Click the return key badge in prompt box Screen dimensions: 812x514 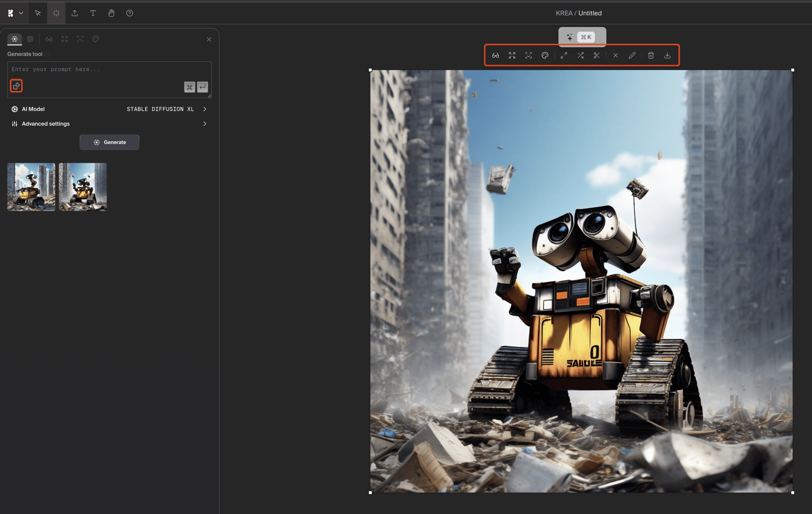202,87
